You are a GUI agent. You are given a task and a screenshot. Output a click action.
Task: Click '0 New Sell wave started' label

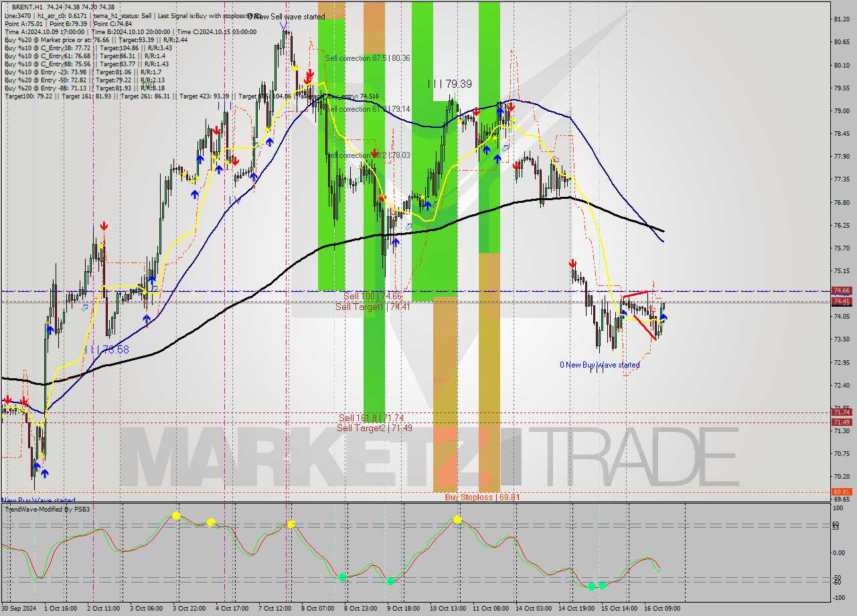point(286,17)
